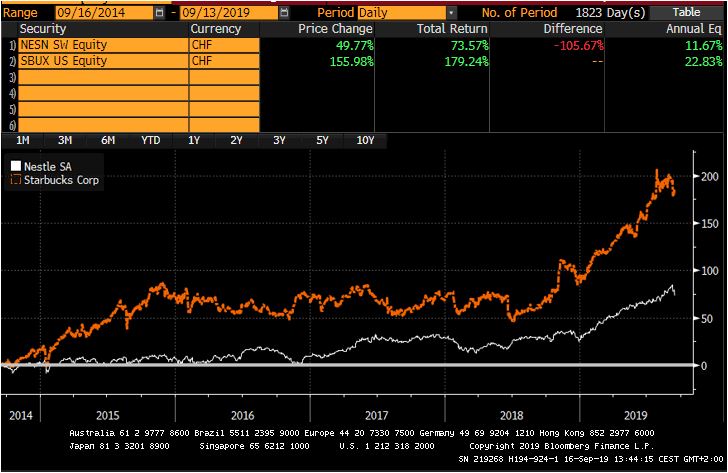This screenshot has width=728, height=473.
Task: Click the Currency column header
Action: (215, 29)
